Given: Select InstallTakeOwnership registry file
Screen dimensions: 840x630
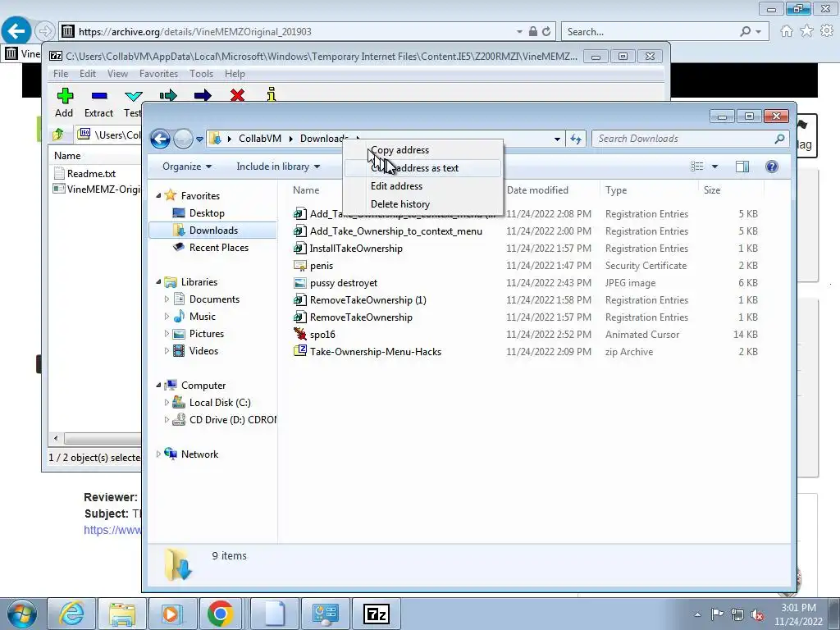Looking at the screenshot, I should pos(356,248).
